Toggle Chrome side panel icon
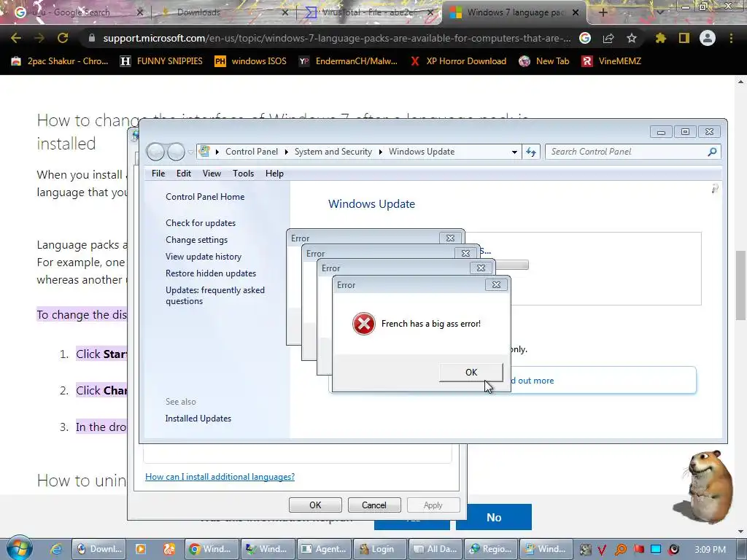This screenshot has width=747, height=560. coord(684,38)
